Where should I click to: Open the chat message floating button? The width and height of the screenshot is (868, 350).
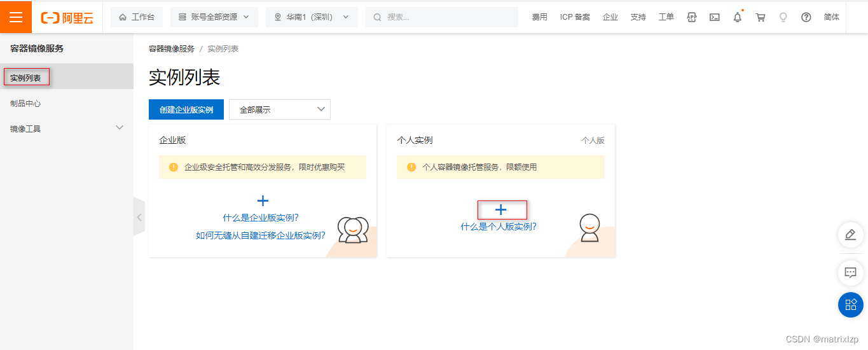(851, 272)
